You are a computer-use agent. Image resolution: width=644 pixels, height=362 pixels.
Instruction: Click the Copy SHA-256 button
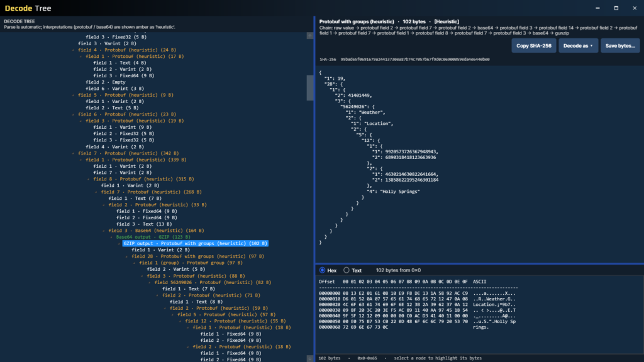(x=533, y=45)
